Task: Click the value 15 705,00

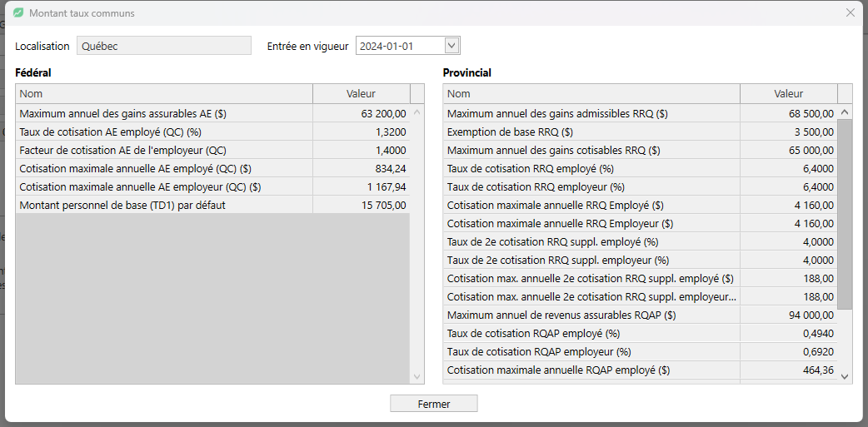Action: coord(383,205)
